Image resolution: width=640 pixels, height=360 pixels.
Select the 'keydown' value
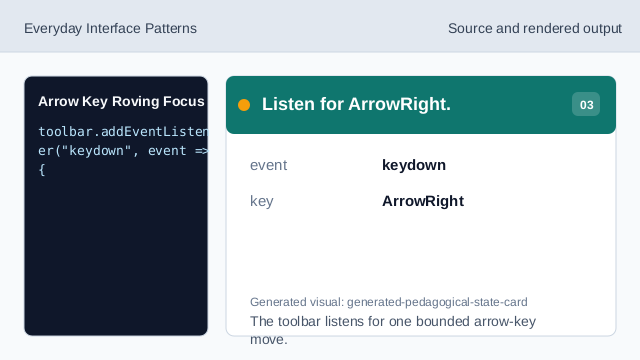[414, 165]
